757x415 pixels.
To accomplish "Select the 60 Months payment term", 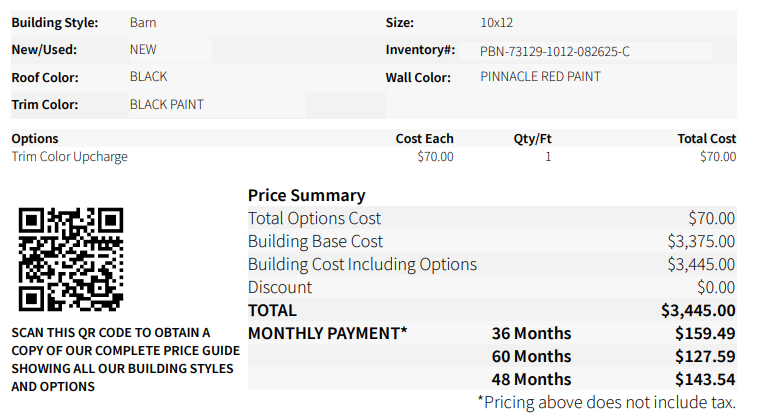I will tap(531, 356).
